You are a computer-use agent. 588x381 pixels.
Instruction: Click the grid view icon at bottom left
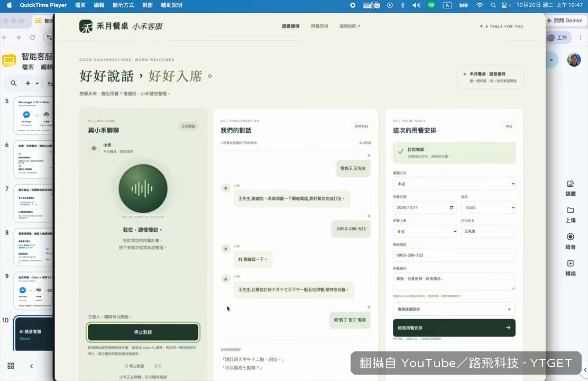11,366
